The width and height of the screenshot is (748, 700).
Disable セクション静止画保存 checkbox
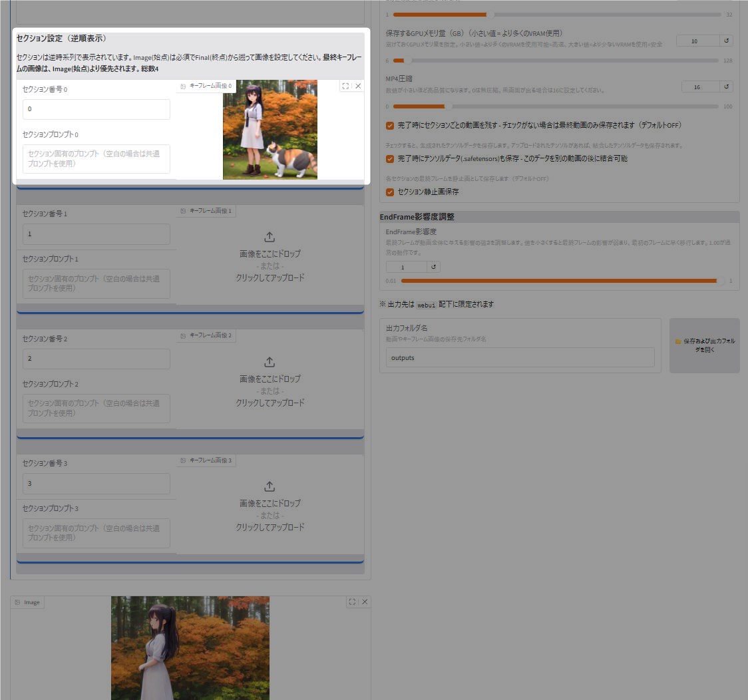click(390, 192)
